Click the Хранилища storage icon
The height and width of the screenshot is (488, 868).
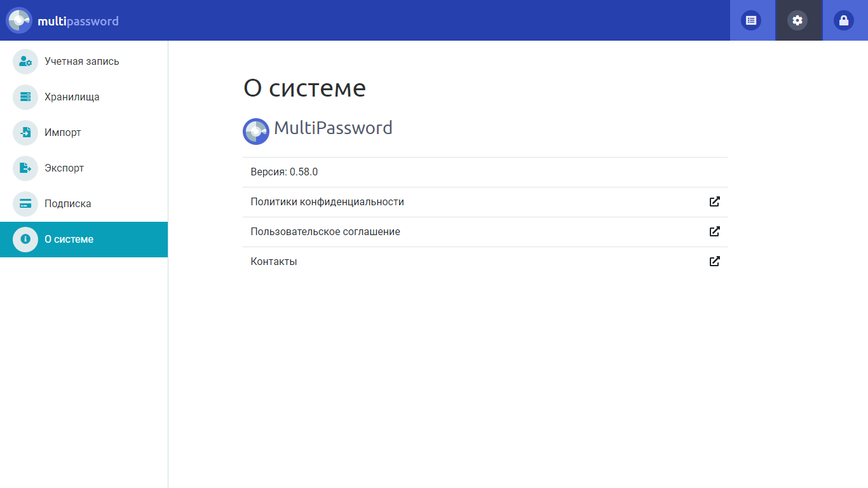(x=25, y=97)
